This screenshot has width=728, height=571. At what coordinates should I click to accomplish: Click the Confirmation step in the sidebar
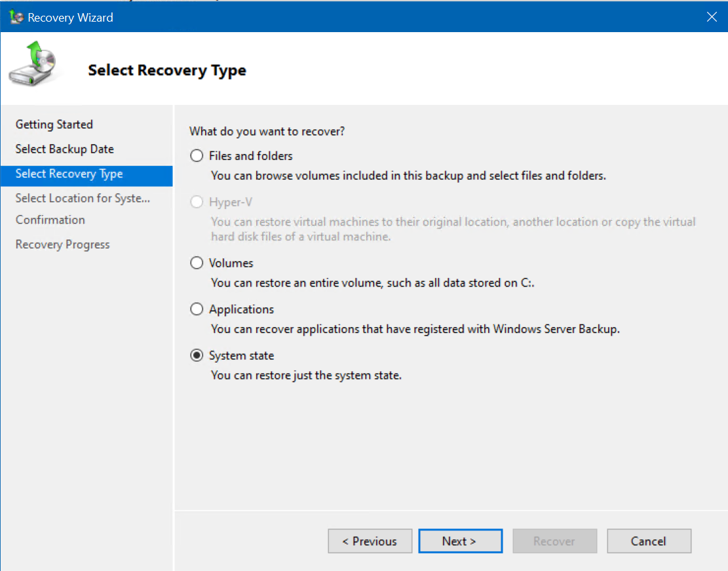50,220
